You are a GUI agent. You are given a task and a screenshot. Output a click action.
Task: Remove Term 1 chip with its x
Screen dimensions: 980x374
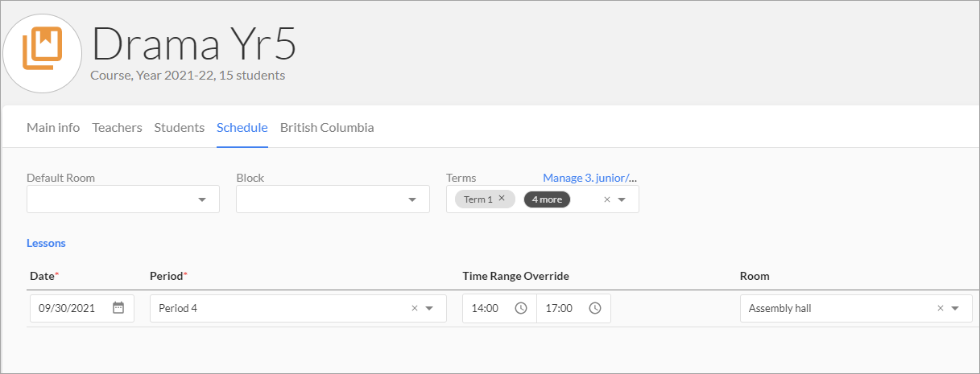502,199
